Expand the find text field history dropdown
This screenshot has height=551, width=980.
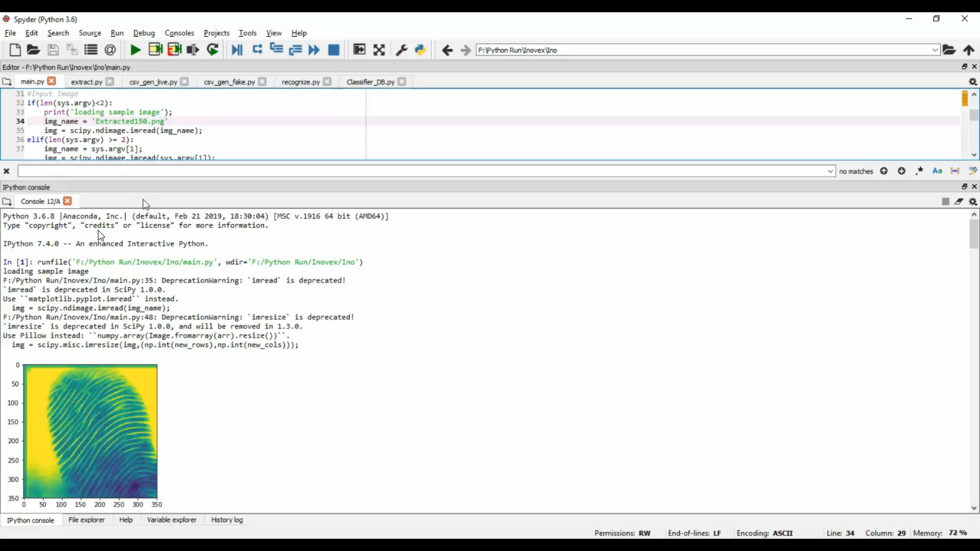pos(830,171)
